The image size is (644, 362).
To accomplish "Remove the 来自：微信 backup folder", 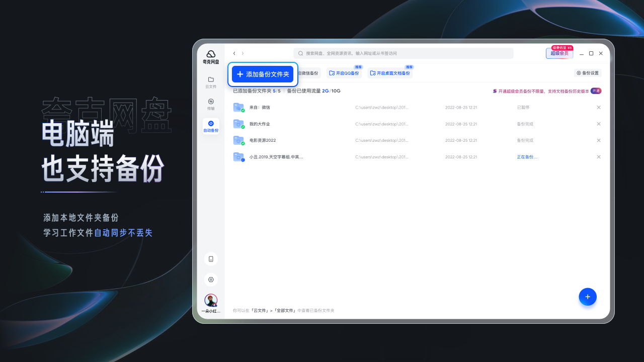I will click(599, 107).
